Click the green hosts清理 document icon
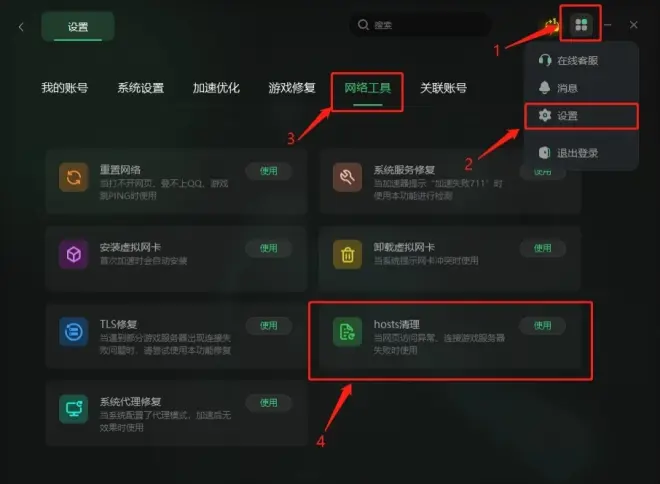Viewport: 660px width, 484px height. (347, 332)
